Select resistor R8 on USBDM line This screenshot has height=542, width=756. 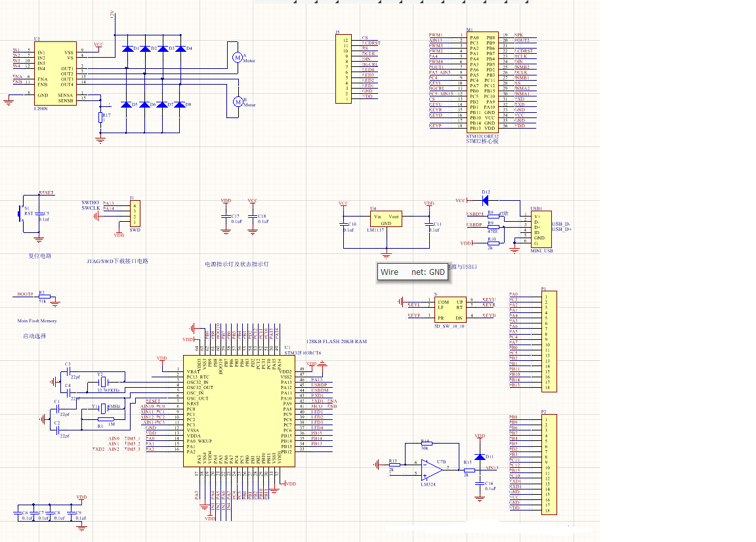coord(493,217)
